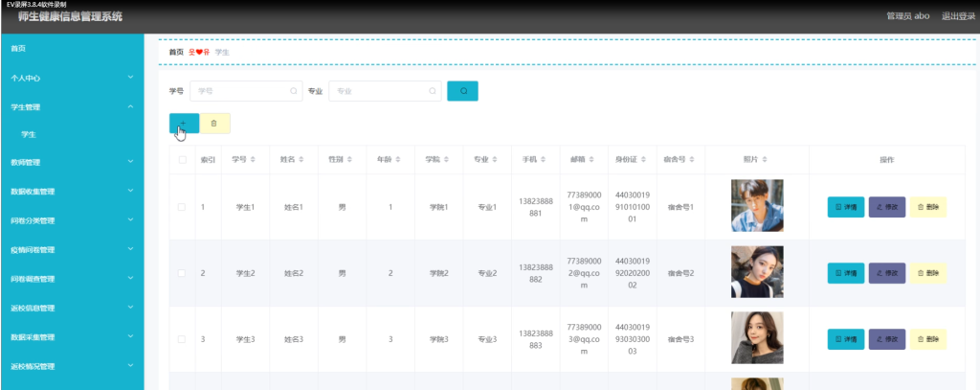Click the plus add-student button
Screen dimensions: 980x390
184,124
